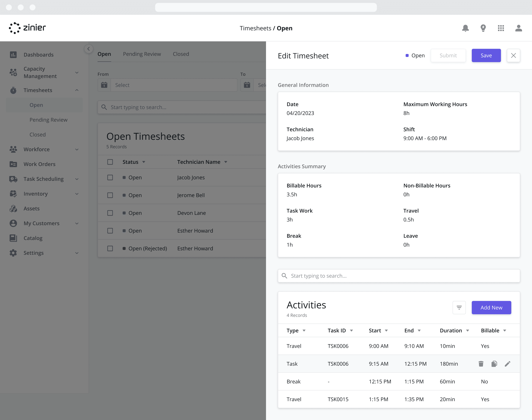Edit the Task TSK0006 activity

(507, 364)
